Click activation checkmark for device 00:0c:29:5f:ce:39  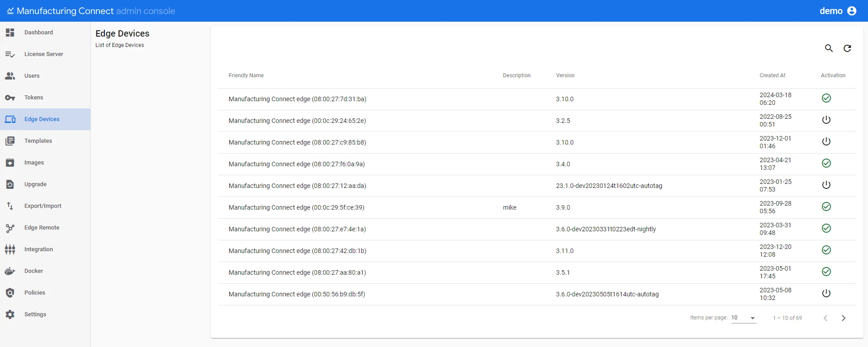pos(826,207)
